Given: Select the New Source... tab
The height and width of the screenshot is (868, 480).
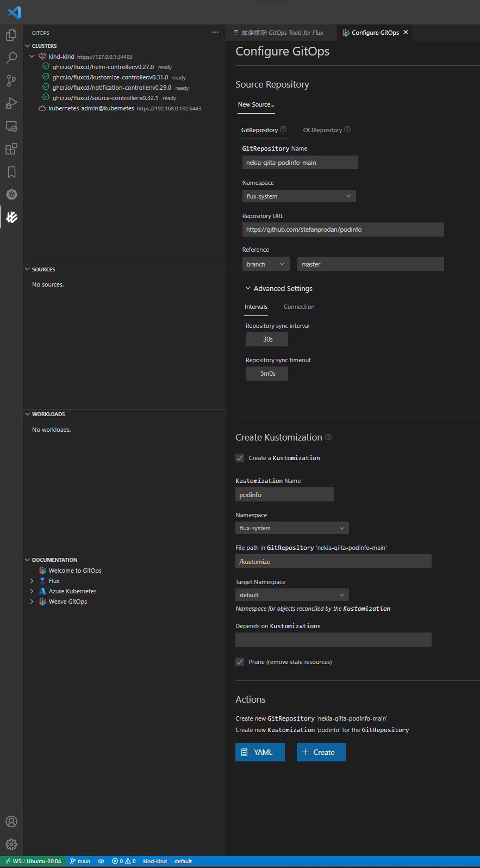Looking at the screenshot, I should (256, 104).
